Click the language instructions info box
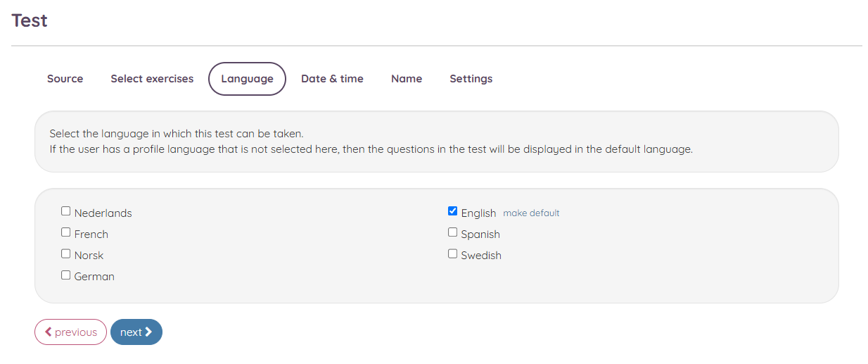 pos(437,142)
